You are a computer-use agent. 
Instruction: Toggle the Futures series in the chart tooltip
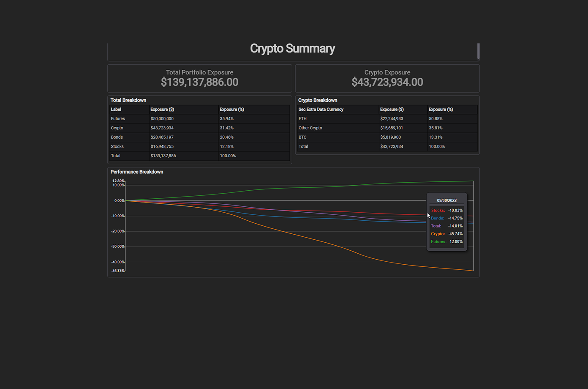439,241
